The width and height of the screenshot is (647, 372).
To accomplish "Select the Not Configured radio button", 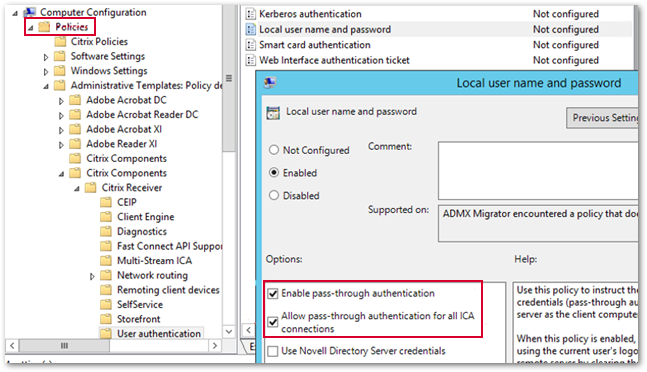I will pos(274,150).
